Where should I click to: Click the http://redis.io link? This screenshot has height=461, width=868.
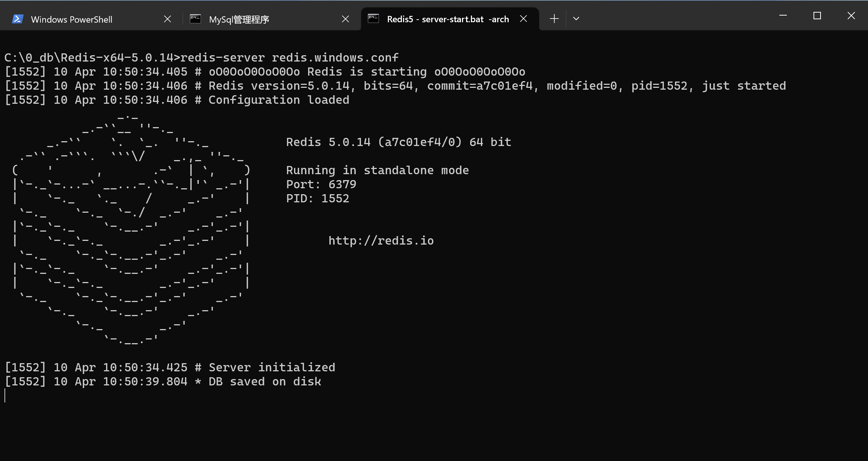click(381, 241)
